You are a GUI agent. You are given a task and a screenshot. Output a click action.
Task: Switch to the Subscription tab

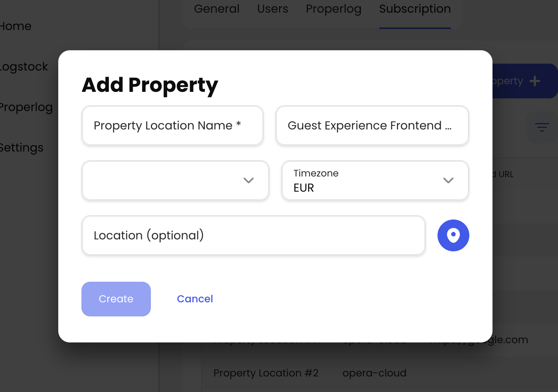pos(415,9)
